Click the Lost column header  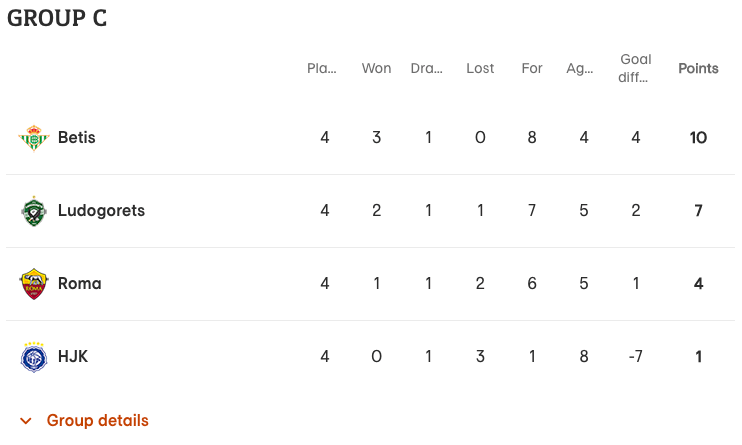click(480, 69)
